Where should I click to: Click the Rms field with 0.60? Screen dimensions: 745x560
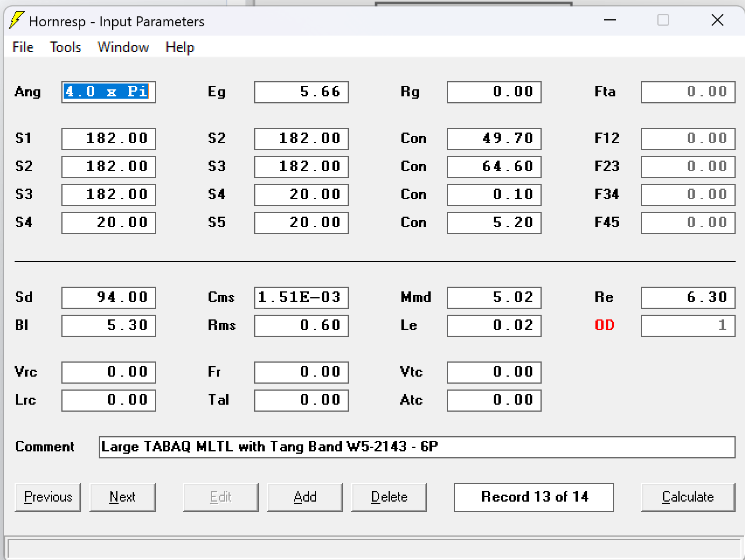[302, 325]
